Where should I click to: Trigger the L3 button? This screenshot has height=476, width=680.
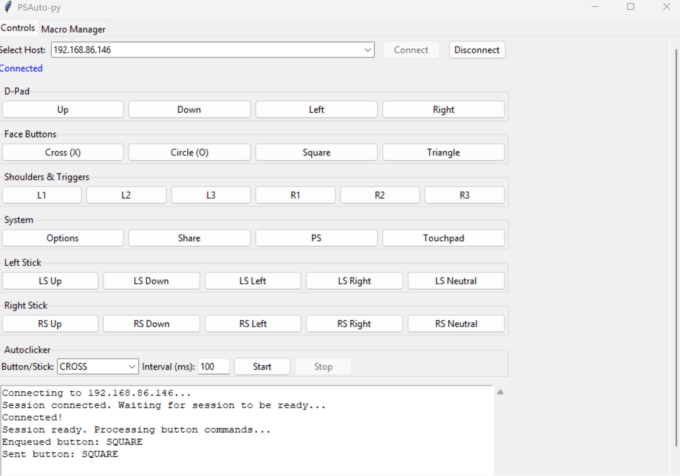(x=211, y=195)
